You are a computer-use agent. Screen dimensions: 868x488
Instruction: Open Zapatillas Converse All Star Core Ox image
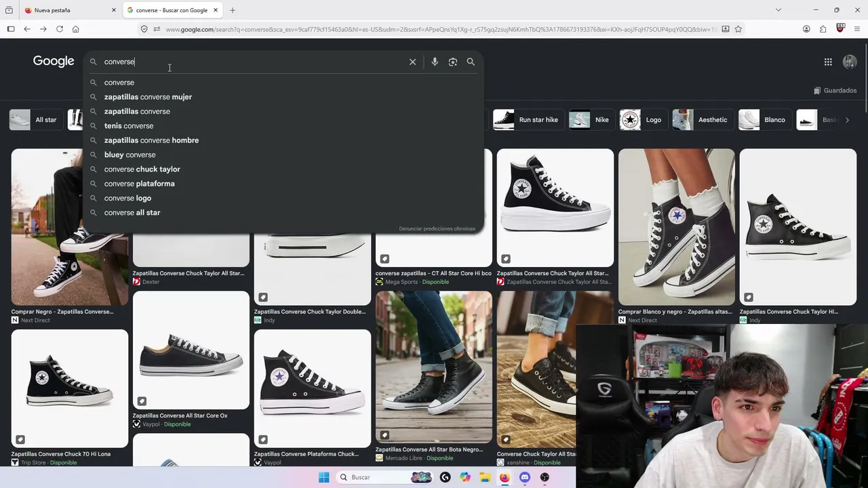191,350
